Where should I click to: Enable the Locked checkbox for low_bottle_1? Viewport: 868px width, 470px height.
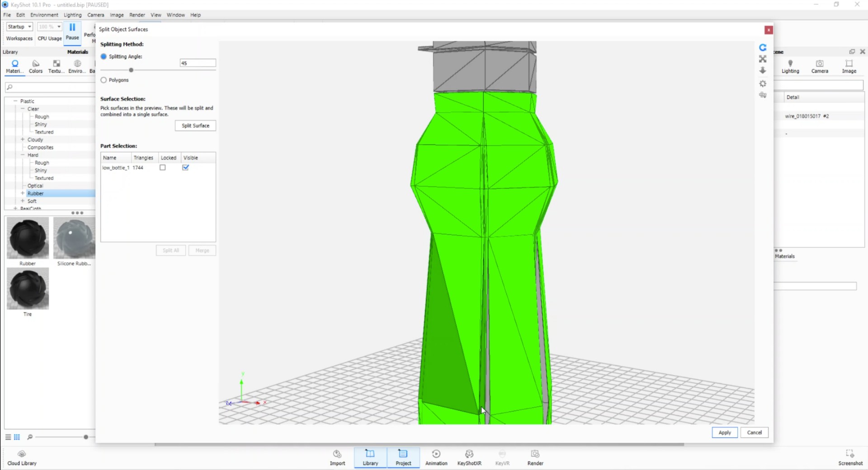click(x=163, y=167)
